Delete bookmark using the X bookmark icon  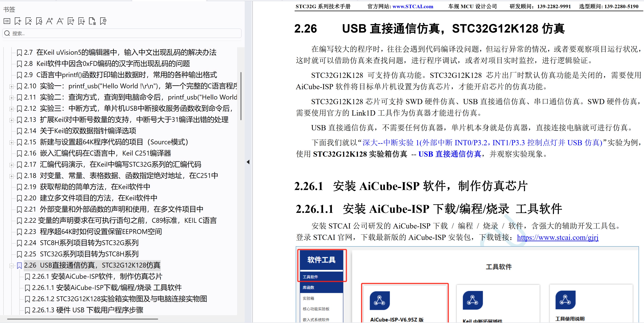[x=28, y=21]
